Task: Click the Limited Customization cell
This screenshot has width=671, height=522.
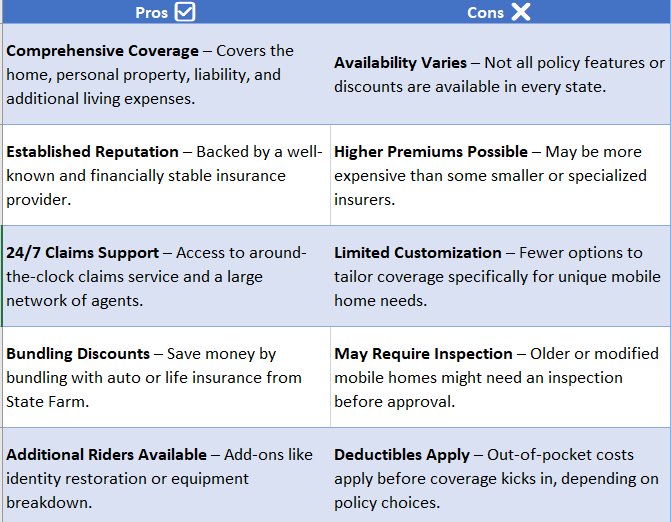Action: click(500, 276)
